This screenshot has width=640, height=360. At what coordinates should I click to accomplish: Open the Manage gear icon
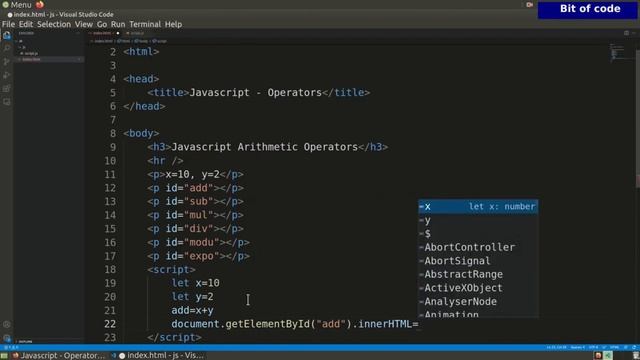click(x=7, y=338)
